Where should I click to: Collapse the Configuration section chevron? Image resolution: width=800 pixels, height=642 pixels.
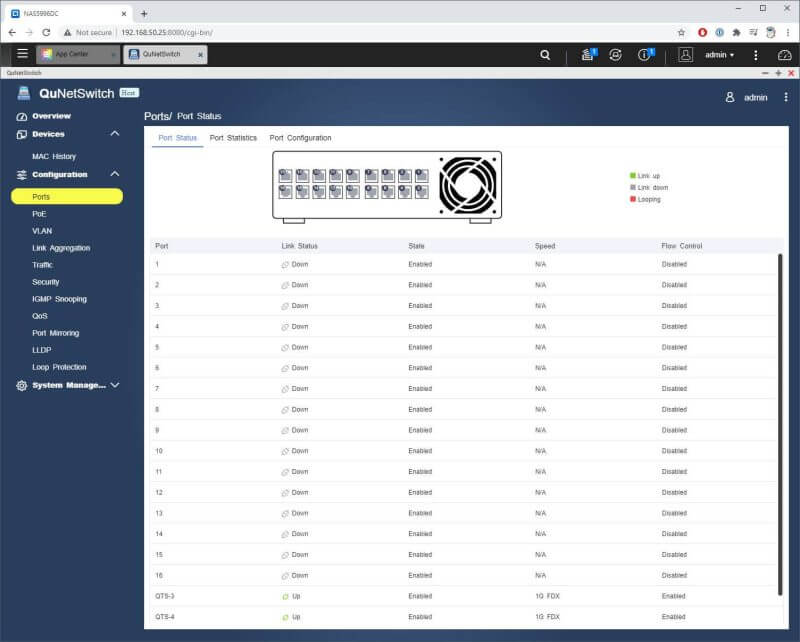pos(115,174)
